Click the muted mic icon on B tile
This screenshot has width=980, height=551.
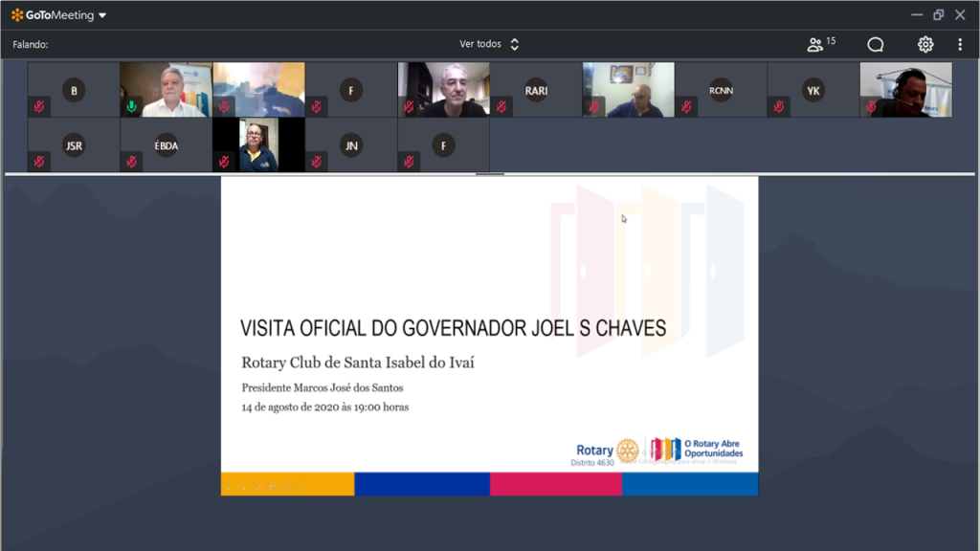click(39, 106)
